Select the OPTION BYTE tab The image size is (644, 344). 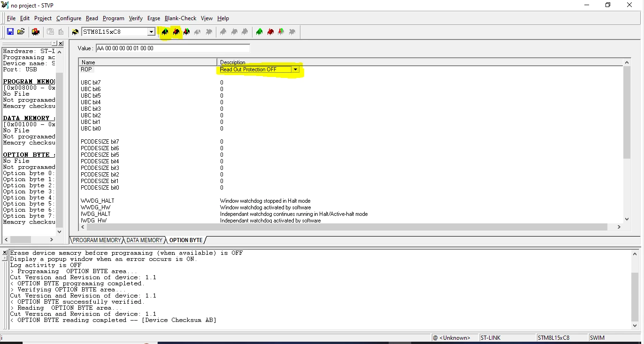(186, 240)
